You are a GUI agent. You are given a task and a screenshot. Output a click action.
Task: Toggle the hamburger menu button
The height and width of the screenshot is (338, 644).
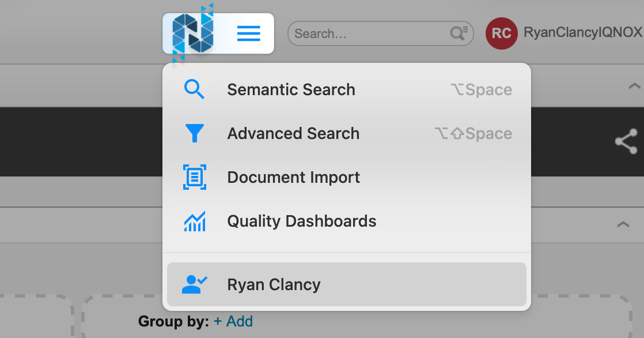point(248,34)
